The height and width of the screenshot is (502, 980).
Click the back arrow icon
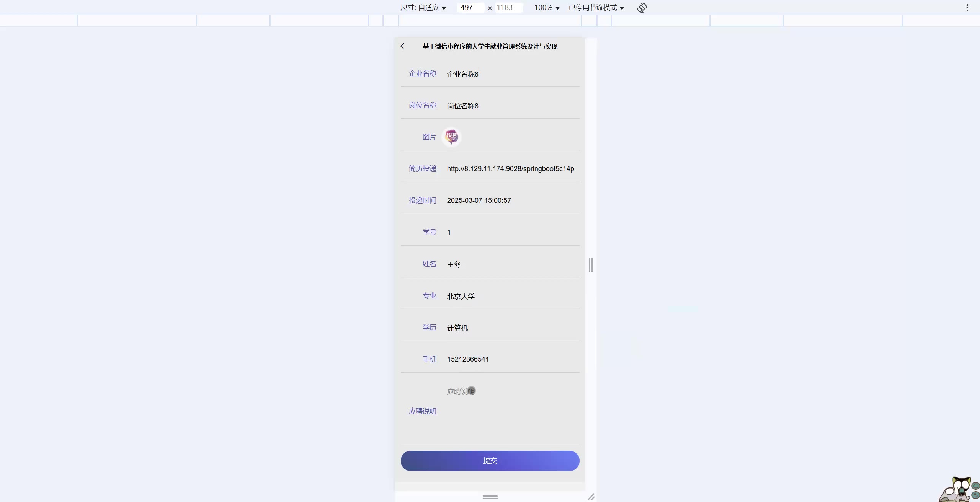[x=402, y=46]
